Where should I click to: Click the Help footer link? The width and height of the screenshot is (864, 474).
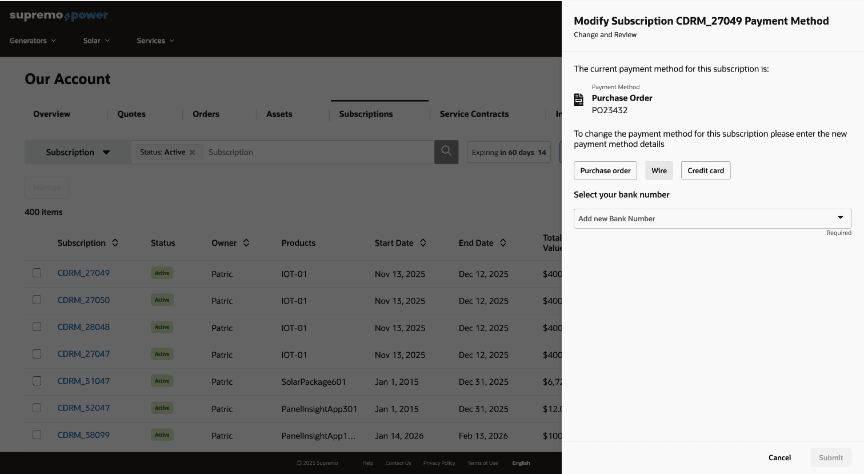tap(368, 463)
